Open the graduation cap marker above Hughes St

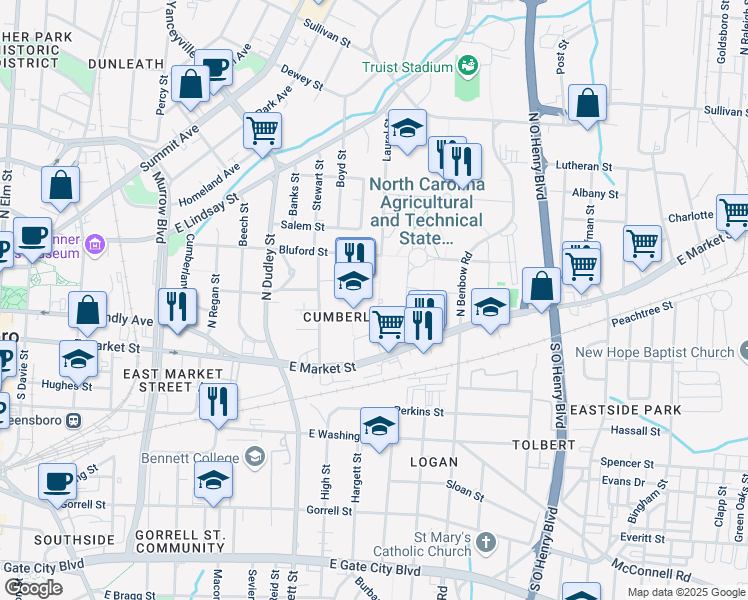(x=79, y=363)
